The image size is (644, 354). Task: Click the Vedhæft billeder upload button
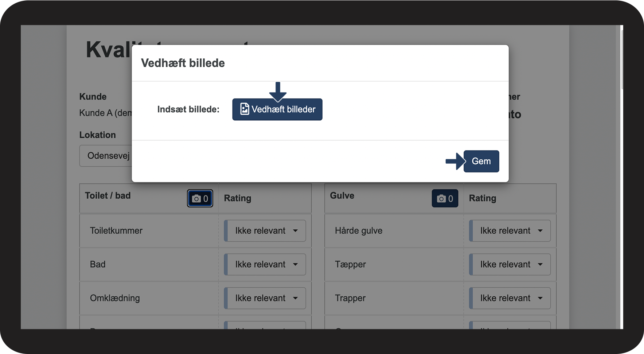(277, 109)
